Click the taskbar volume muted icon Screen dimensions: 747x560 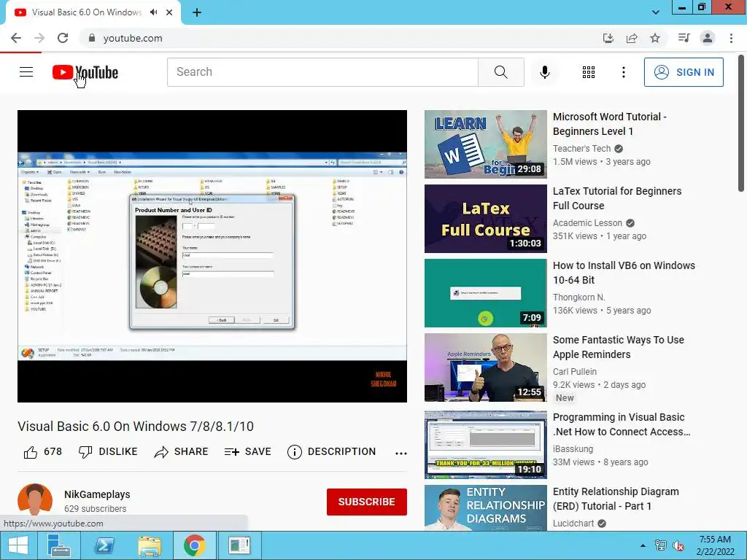click(x=678, y=545)
